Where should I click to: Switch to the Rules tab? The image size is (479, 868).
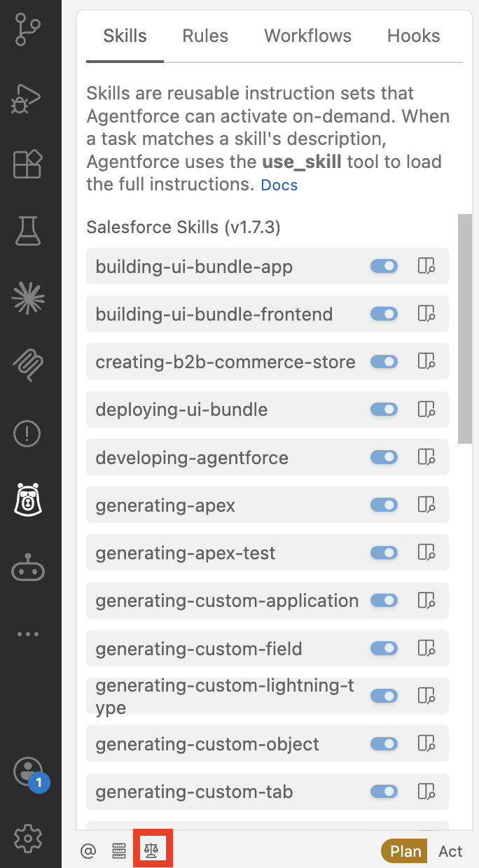pos(205,36)
